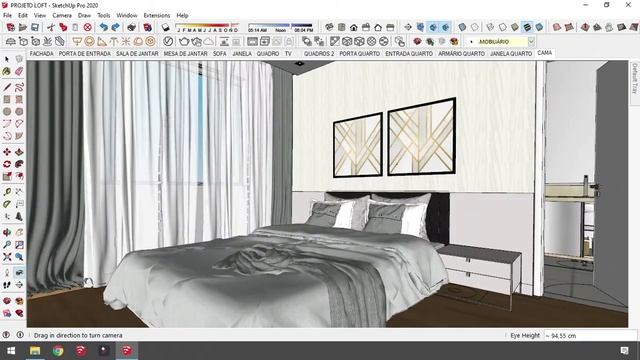Image resolution: width=640 pixels, height=360 pixels.
Task: Click the Zoom Extents tool
Action: 7,257
